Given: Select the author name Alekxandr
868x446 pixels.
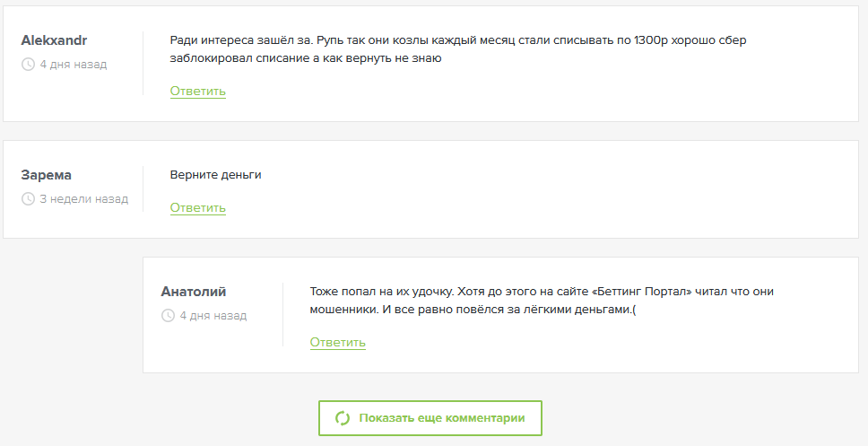Looking at the screenshot, I should [x=54, y=40].
